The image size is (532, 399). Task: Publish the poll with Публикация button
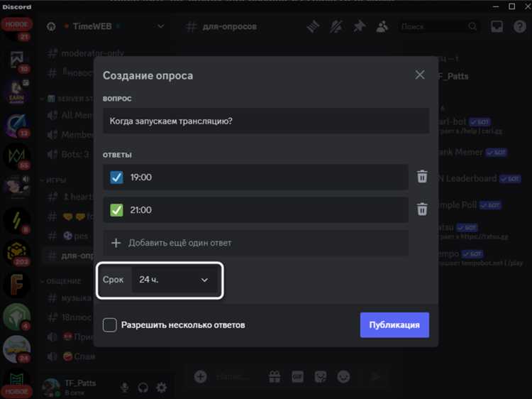click(x=394, y=325)
